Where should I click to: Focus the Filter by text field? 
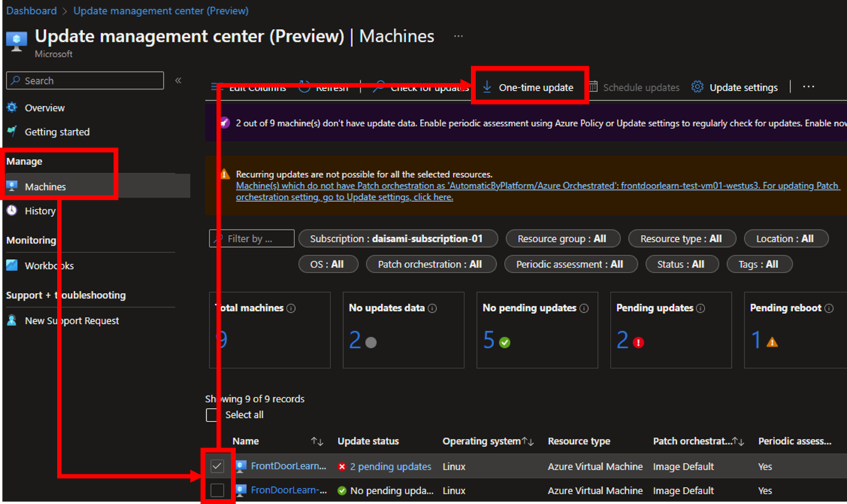pos(252,239)
